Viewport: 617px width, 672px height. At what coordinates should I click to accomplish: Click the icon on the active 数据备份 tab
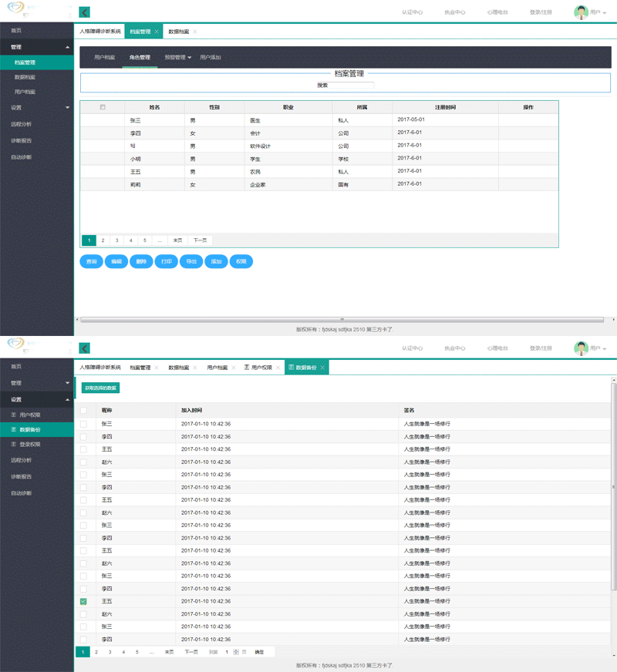(292, 368)
